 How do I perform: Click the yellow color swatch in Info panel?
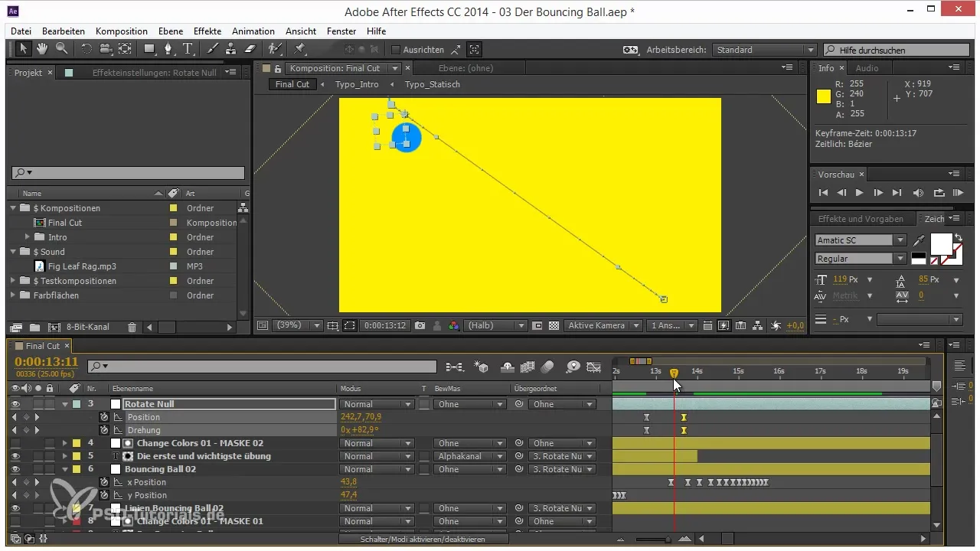824,96
